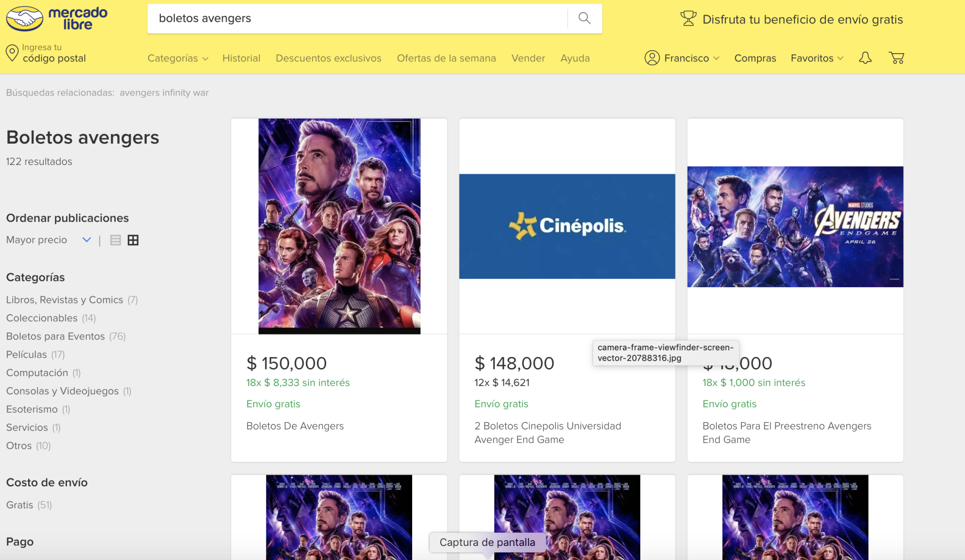Screen dimensions: 965x560
Task: Click the Mercado Libre logo
Action: click(x=57, y=19)
